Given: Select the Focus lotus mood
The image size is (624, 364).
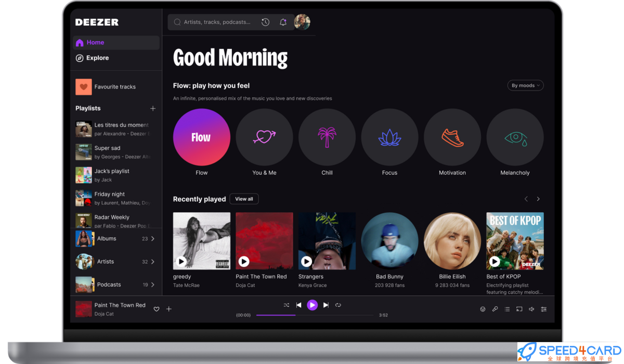Looking at the screenshot, I should pyautogui.click(x=389, y=137).
